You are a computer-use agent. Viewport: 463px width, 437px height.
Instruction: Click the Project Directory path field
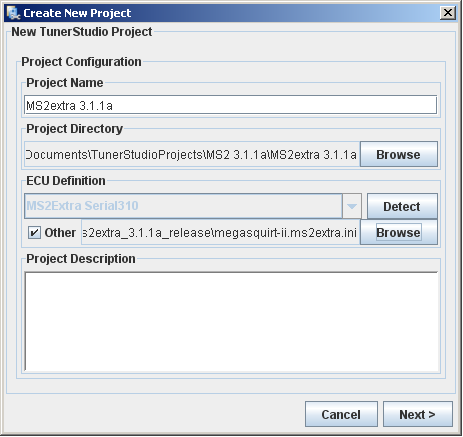tap(192, 154)
